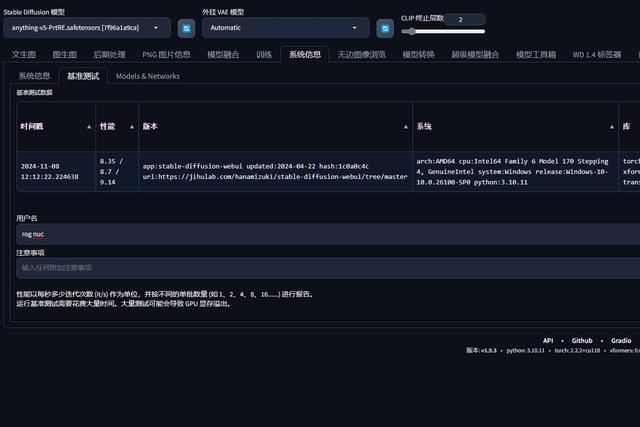Viewport: 640px width, 427px height.
Task: Refresh the external VAE model list
Action: coord(384,28)
